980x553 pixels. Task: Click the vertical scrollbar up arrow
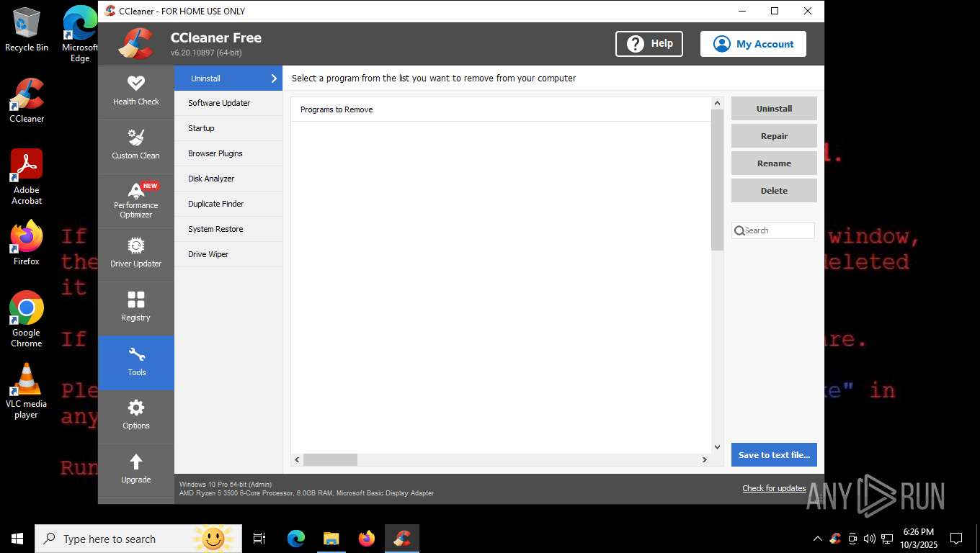[x=717, y=103]
